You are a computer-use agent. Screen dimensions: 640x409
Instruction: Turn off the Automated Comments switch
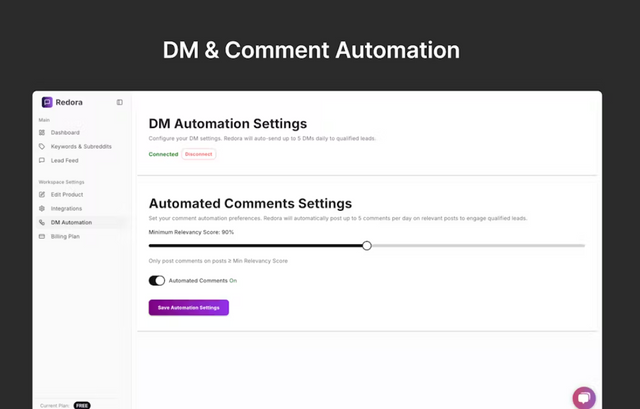[x=157, y=280]
